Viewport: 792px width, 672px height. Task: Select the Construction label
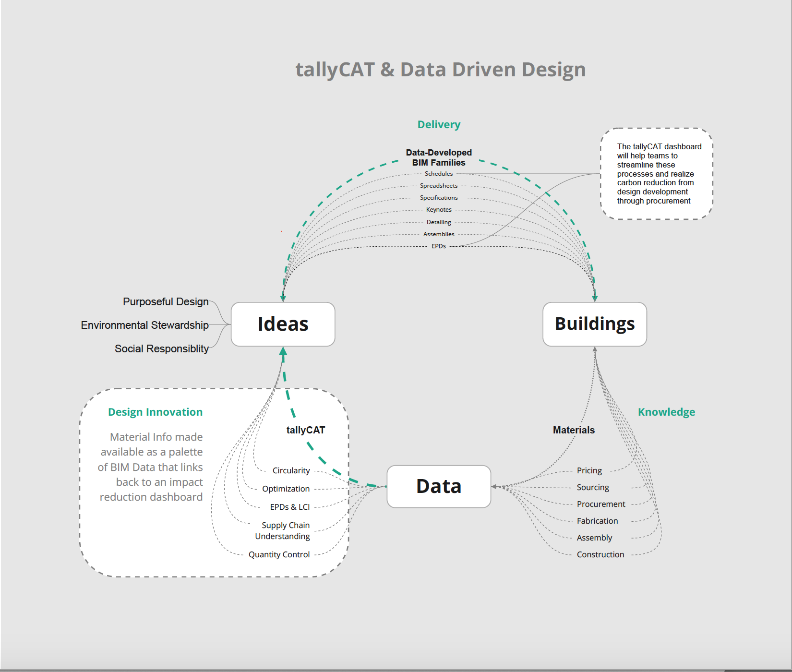[600, 554]
